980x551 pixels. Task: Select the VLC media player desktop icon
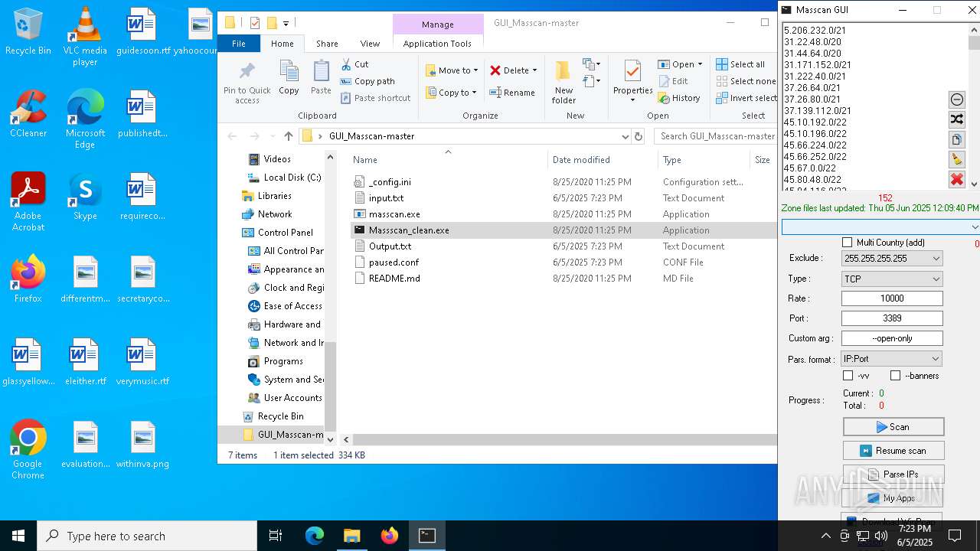coord(85,37)
